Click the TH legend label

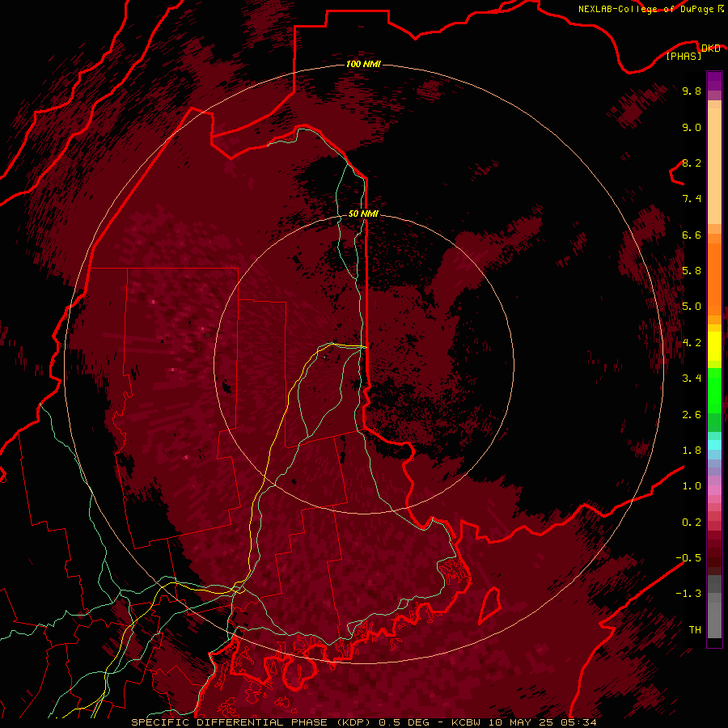[x=695, y=630]
